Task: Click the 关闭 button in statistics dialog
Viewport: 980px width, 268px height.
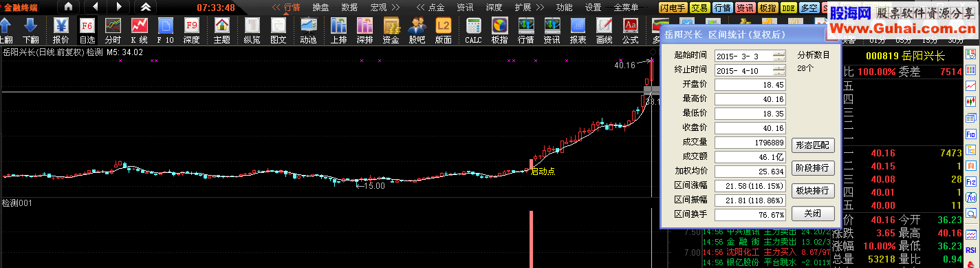Action: 814,213
